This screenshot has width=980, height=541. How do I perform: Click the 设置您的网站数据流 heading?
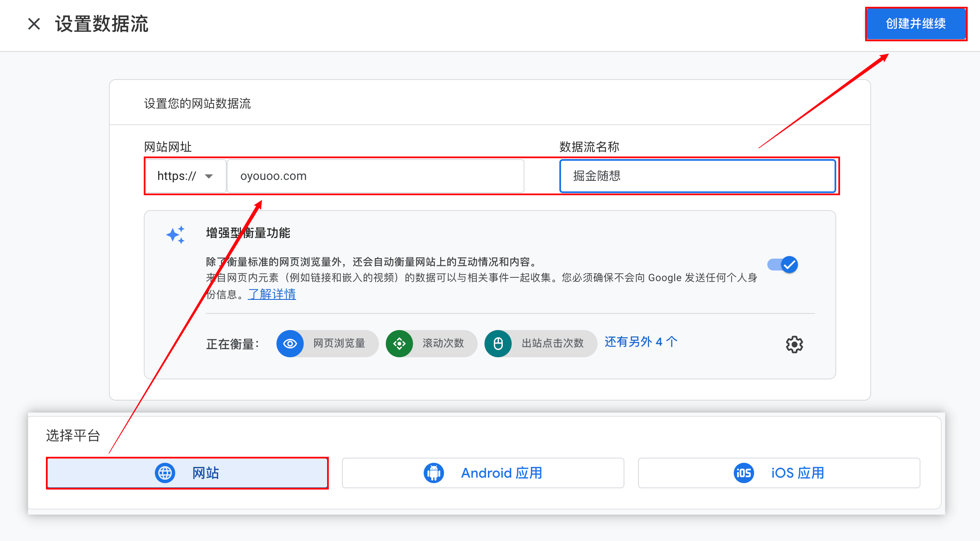(197, 103)
